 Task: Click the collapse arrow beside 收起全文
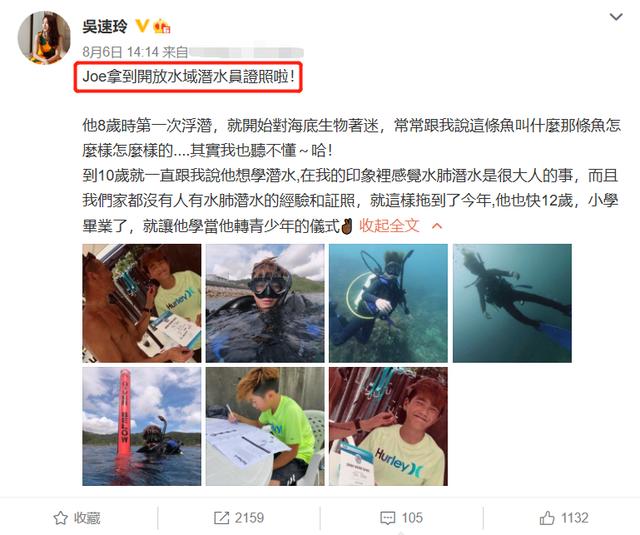tap(437, 226)
